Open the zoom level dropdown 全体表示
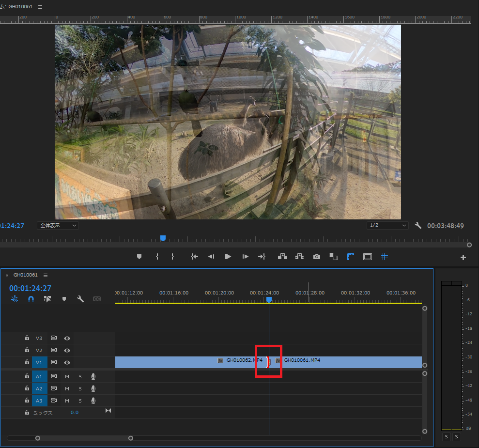 click(x=58, y=225)
